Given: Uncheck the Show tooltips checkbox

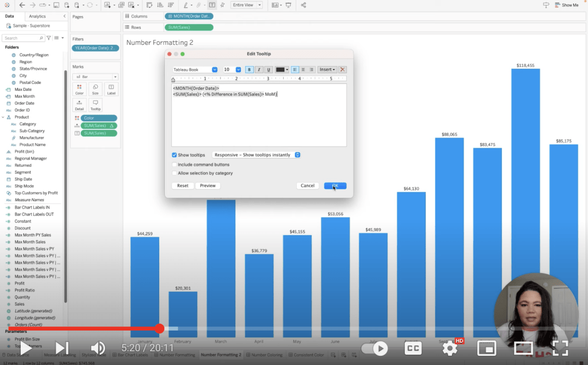Looking at the screenshot, I should pyautogui.click(x=175, y=155).
